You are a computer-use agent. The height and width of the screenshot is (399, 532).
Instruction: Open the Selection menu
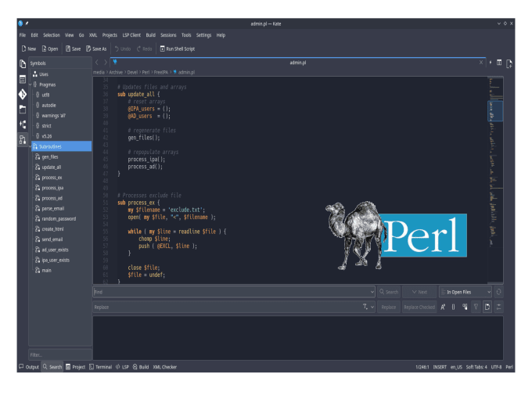pos(51,35)
